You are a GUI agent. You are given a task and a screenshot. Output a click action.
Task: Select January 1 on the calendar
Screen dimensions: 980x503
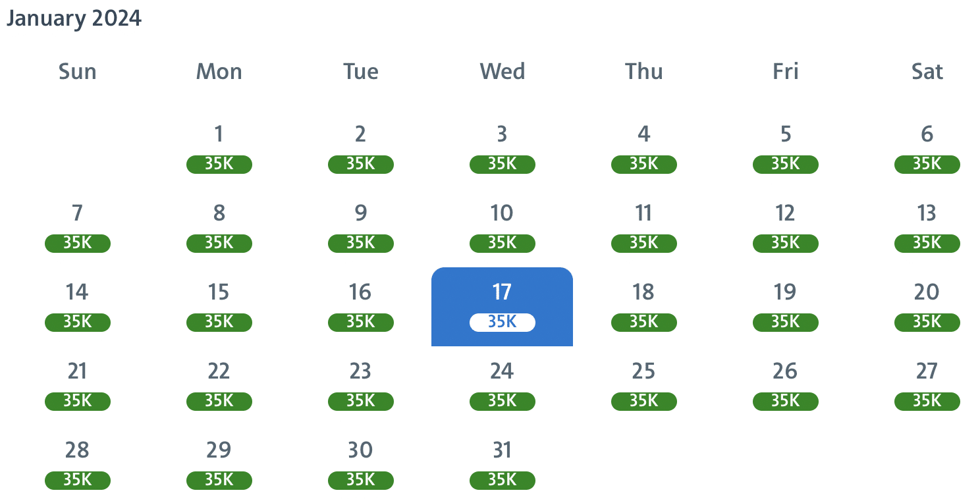click(x=219, y=135)
